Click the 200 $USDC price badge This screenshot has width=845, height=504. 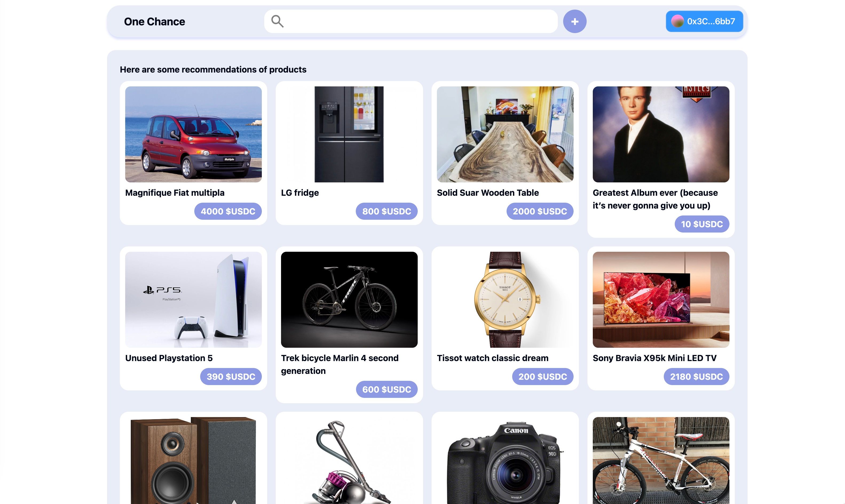543,377
